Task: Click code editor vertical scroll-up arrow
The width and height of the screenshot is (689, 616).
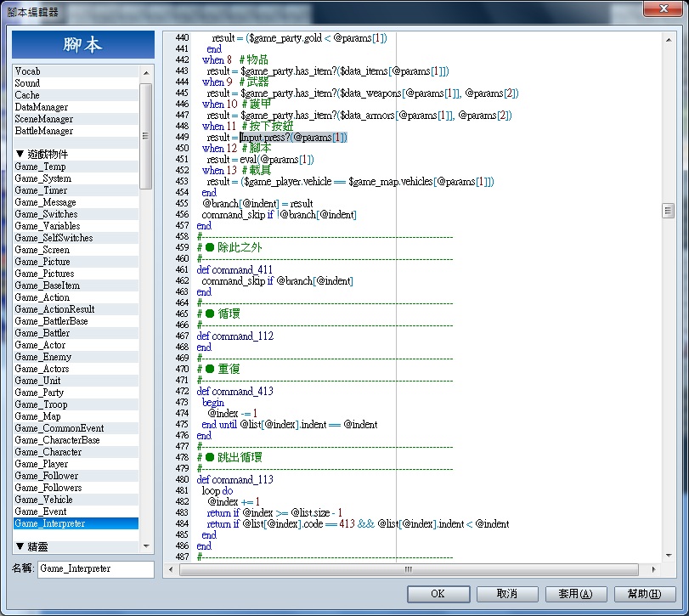Action: tap(669, 40)
